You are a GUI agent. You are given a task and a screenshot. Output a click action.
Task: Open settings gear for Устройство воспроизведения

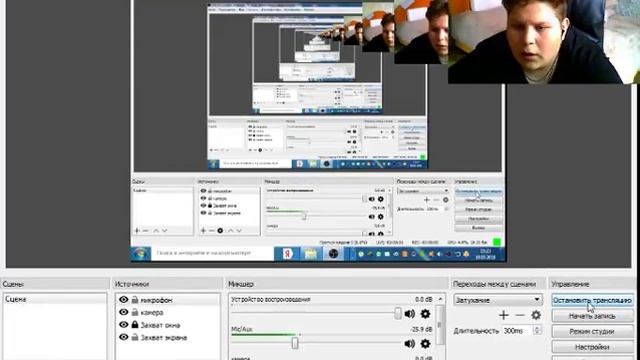point(425,313)
